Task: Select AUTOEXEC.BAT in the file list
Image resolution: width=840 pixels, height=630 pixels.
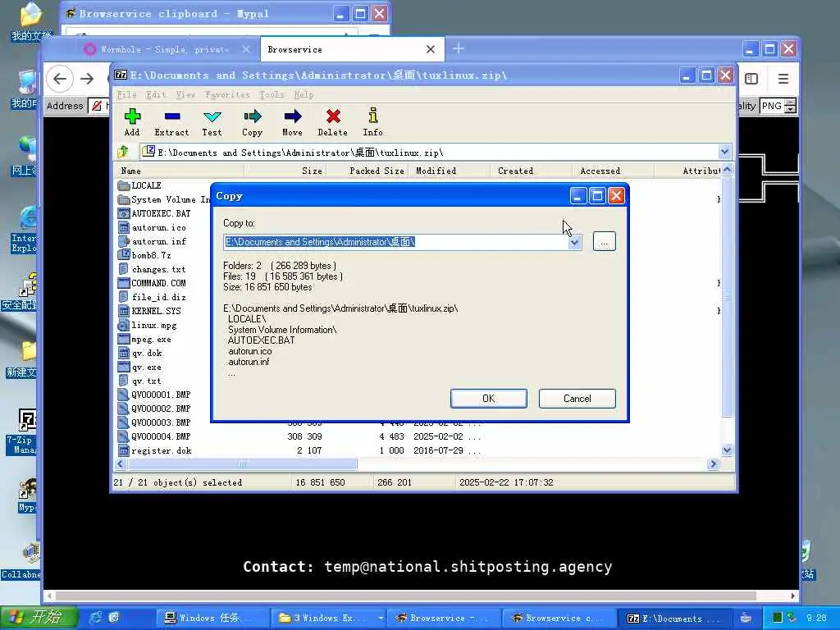Action: click(154, 213)
